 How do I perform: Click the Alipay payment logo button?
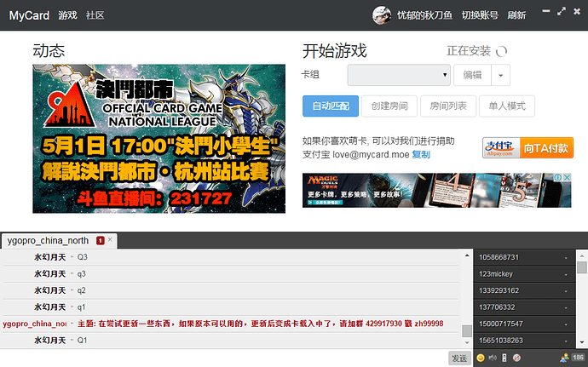pos(500,147)
